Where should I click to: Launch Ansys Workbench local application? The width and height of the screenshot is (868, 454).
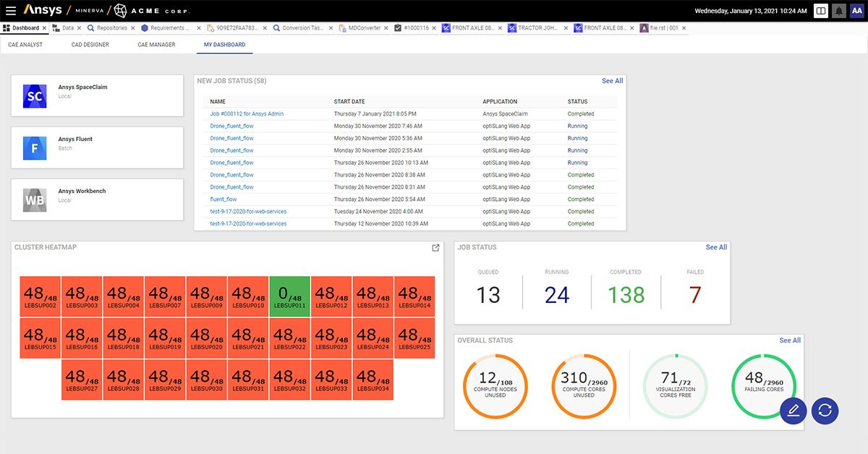click(96, 199)
